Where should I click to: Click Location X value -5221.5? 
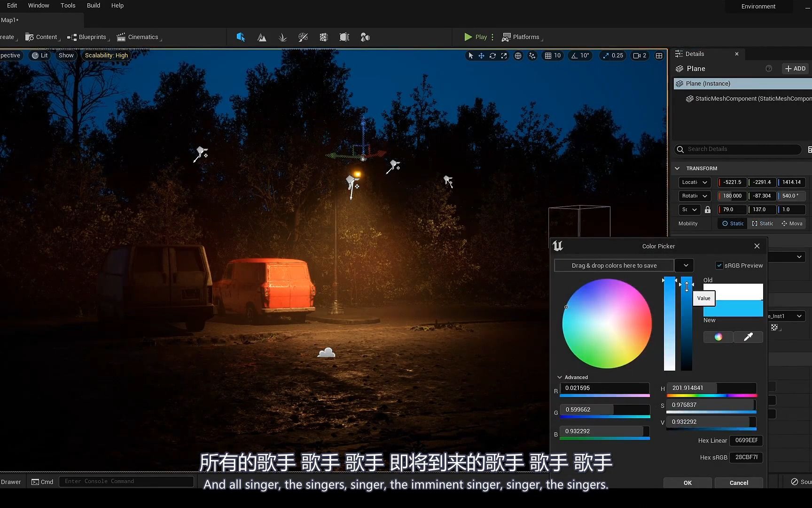tap(732, 183)
